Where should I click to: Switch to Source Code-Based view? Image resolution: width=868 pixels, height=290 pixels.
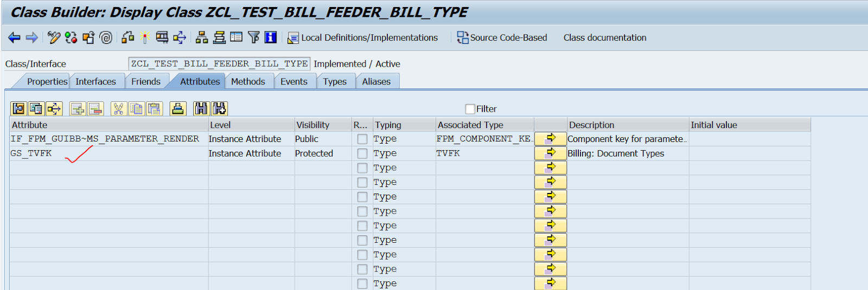[502, 37]
